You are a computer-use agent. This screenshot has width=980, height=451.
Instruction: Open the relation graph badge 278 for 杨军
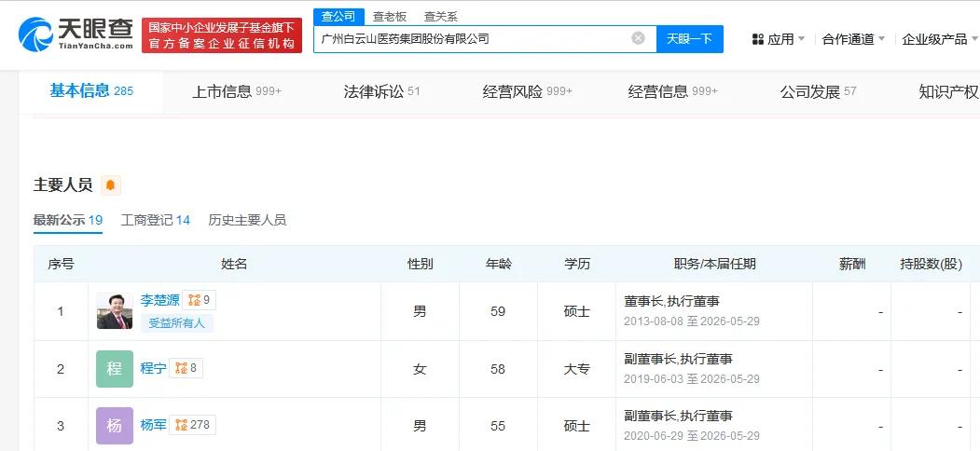point(192,426)
